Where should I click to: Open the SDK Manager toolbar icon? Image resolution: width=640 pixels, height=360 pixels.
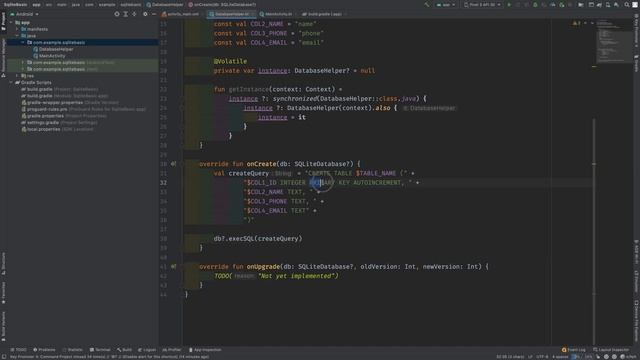tap(616, 5)
